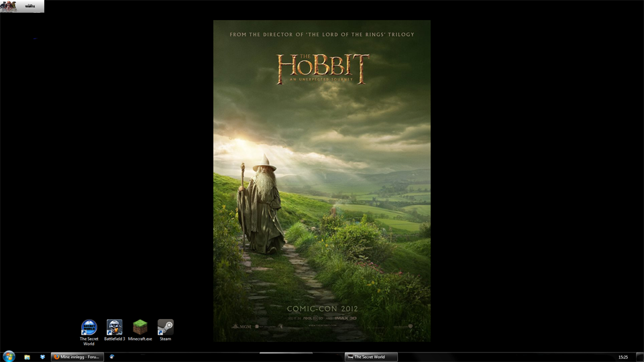Click the character banner thumbnail in top-left corner
Image resolution: width=644 pixels, height=362 pixels.
coord(22,6)
